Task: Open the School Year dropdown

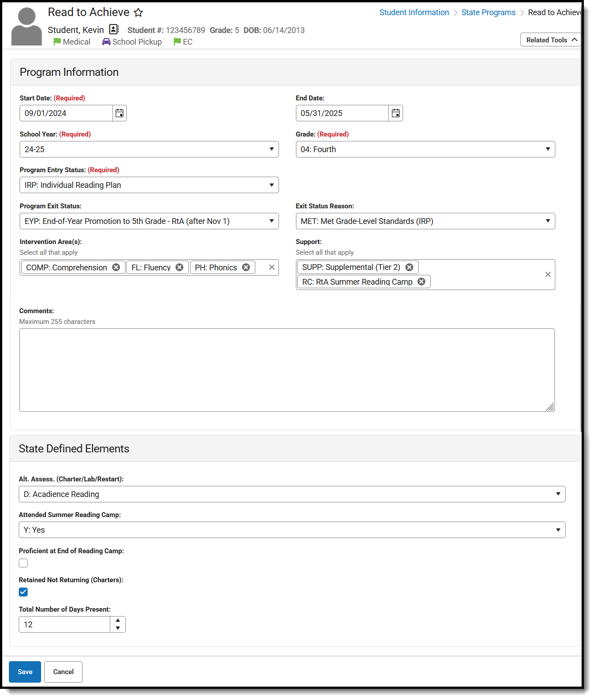Action: (x=149, y=149)
